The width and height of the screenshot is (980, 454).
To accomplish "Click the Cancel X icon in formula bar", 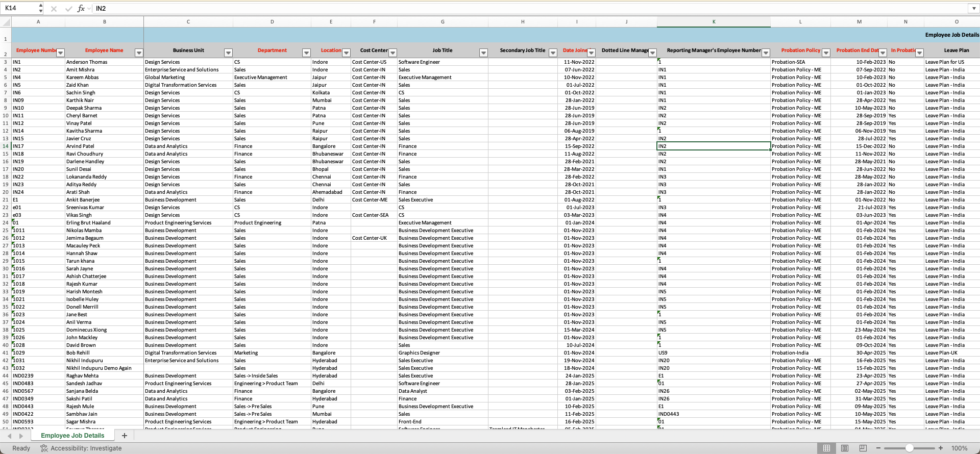I will pyautogui.click(x=54, y=9).
